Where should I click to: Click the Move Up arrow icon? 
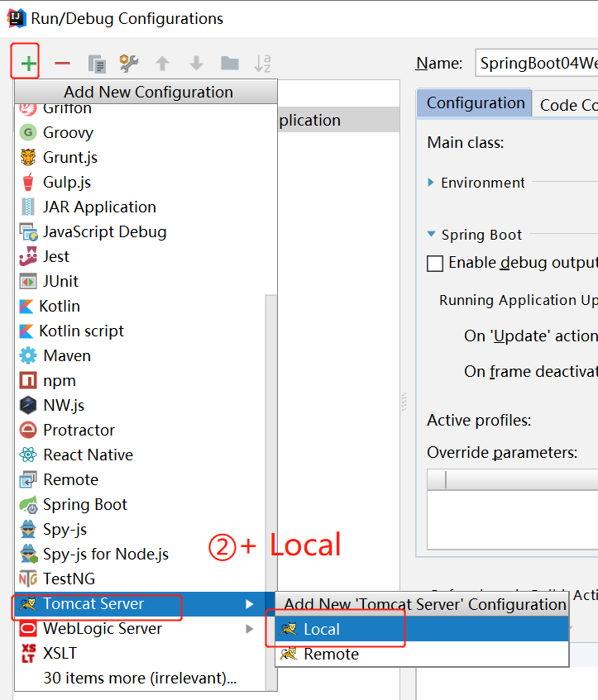(x=162, y=64)
